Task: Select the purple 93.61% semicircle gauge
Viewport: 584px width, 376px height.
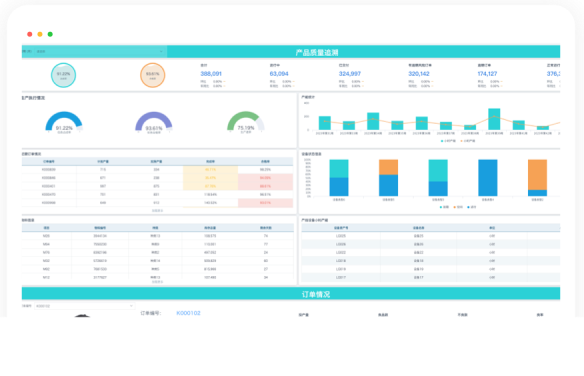Action: pos(154,121)
